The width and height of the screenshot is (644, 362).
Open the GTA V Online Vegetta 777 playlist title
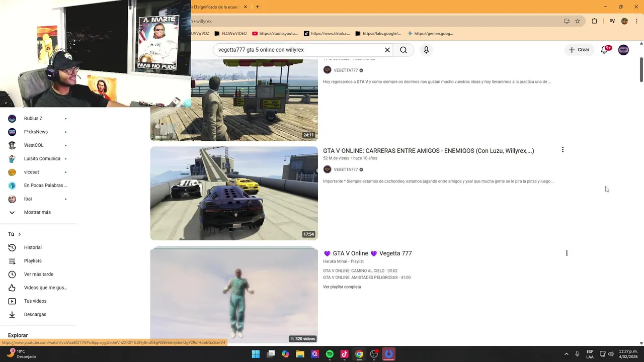(367, 253)
